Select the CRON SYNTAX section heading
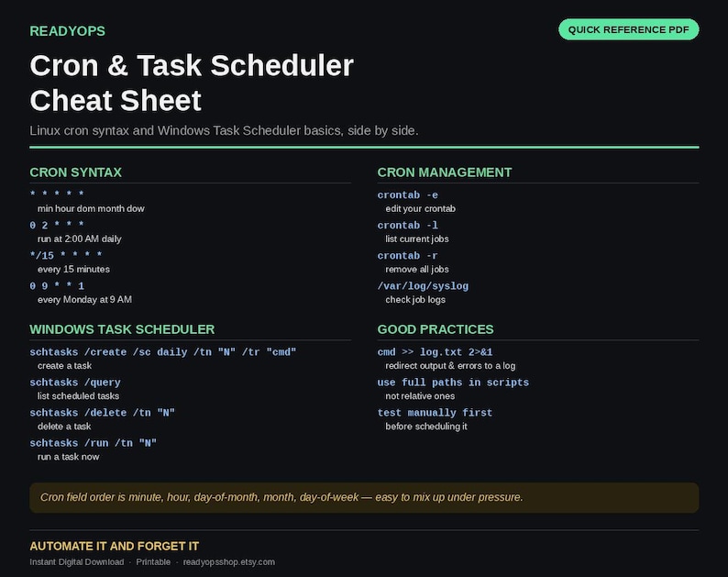The width and height of the screenshot is (728, 577). (x=76, y=172)
